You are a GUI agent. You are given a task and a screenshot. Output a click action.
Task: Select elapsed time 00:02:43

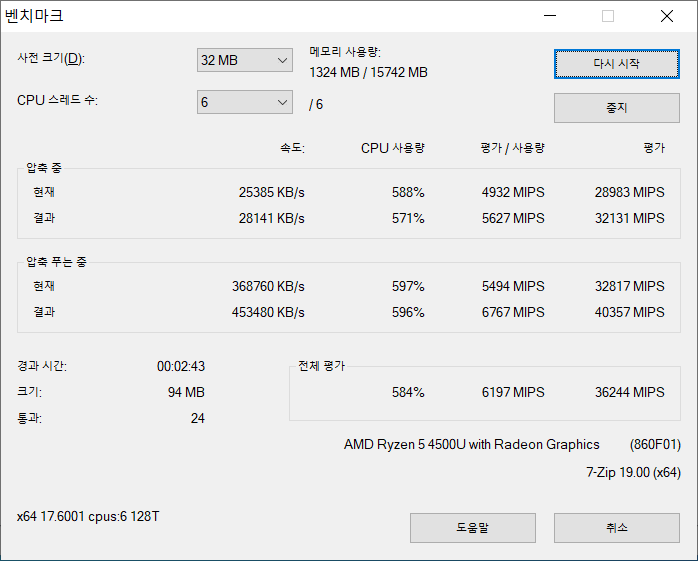pyautogui.click(x=181, y=366)
